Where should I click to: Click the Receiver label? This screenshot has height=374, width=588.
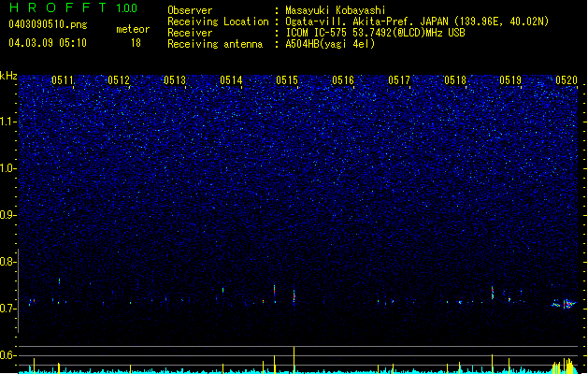(x=190, y=33)
